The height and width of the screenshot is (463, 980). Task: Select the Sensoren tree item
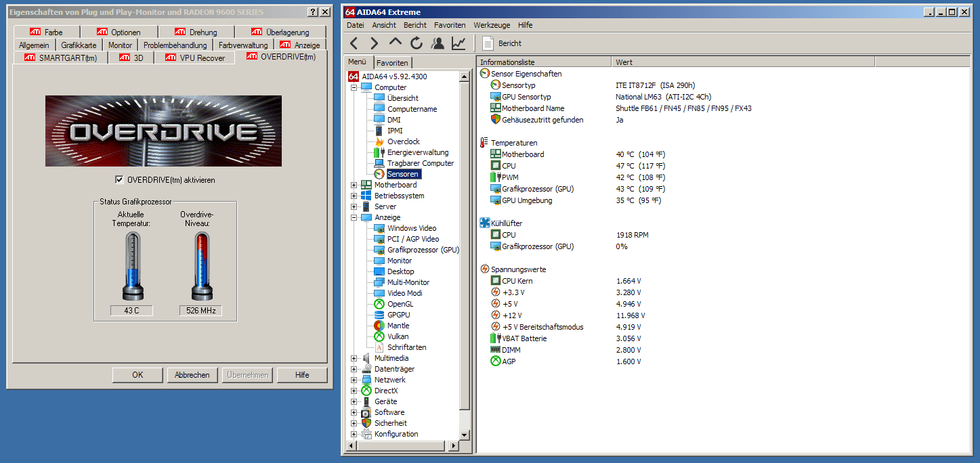click(404, 174)
